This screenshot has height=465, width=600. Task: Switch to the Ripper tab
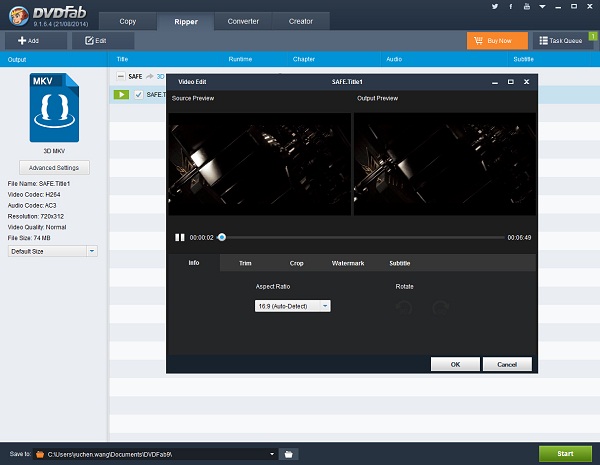[x=186, y=22]
